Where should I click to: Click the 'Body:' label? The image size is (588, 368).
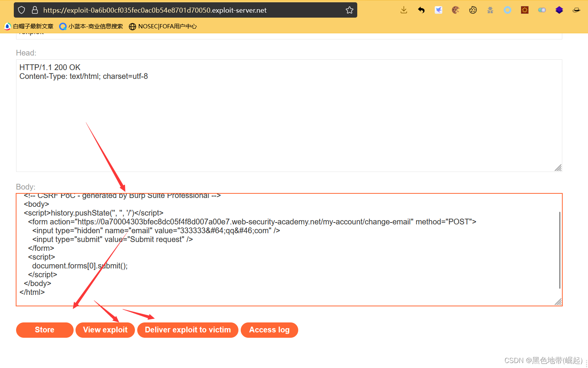[x=26, y=187]
